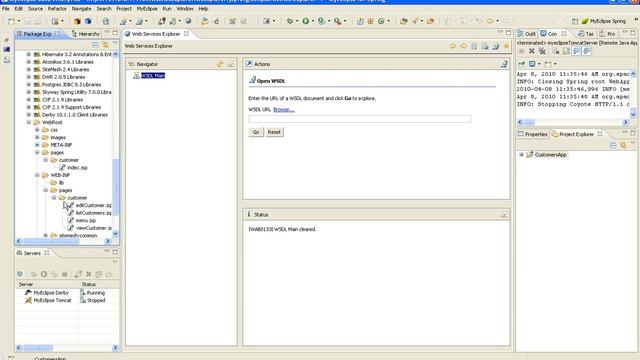The image size is (640, 360).
Task: Click Start server icon in Servers view
Action: point(44,274)
